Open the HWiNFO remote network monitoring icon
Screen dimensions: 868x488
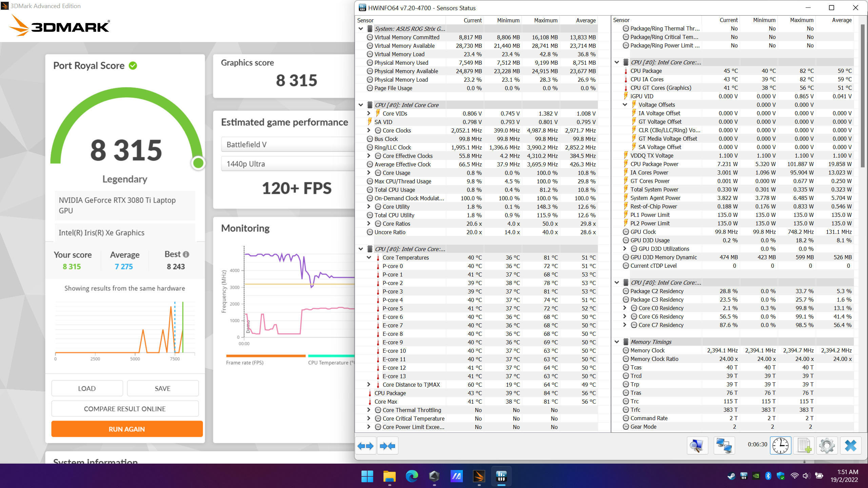724,446
